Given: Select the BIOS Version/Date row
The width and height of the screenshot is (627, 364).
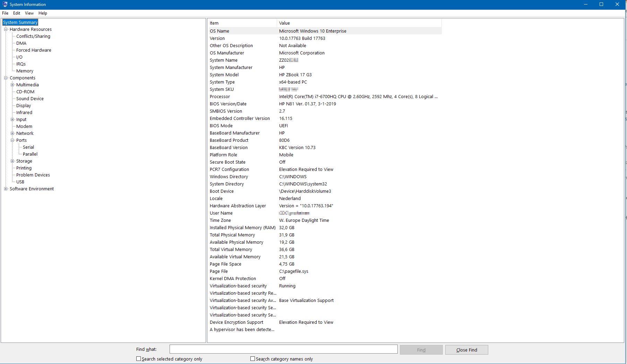Looking at the screenshot, I should [325, 104].
